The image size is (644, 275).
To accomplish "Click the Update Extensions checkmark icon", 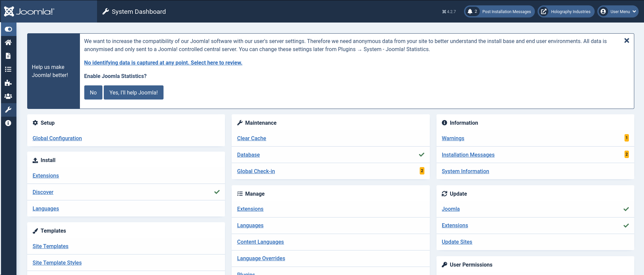I will (x=626, y=225).
